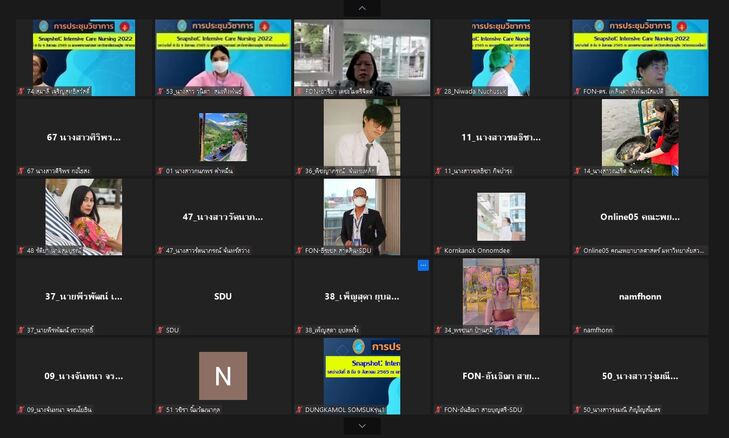
Task: Click the up chevron to show previous participants
Action: (362, 8)
